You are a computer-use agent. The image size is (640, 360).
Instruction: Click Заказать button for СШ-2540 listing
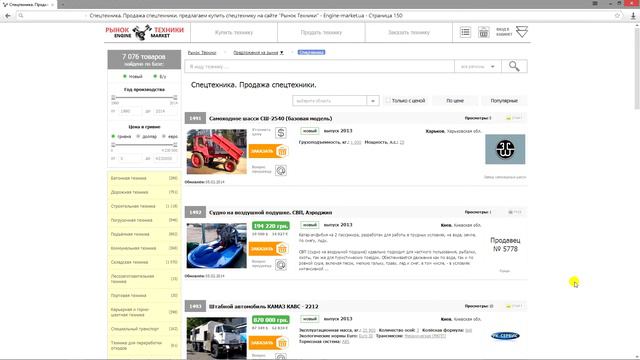pos(269,151)
